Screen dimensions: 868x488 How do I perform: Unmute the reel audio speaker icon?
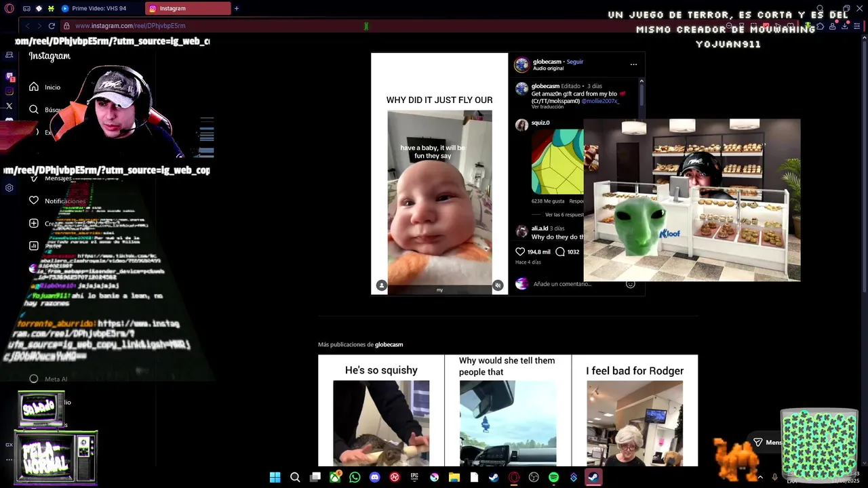(498, 285)
